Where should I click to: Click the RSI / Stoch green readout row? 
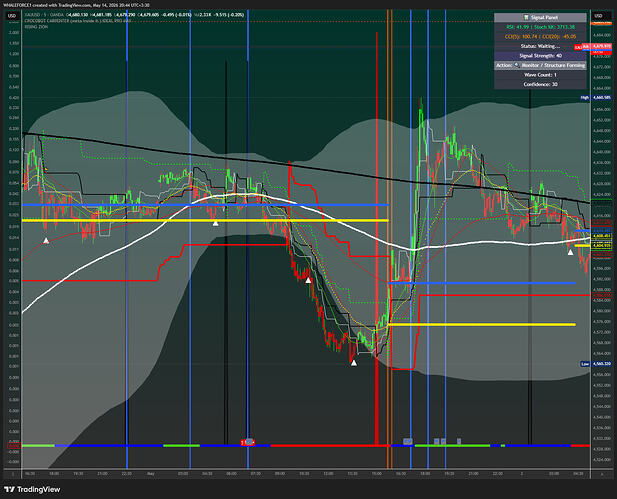[540, 27]
